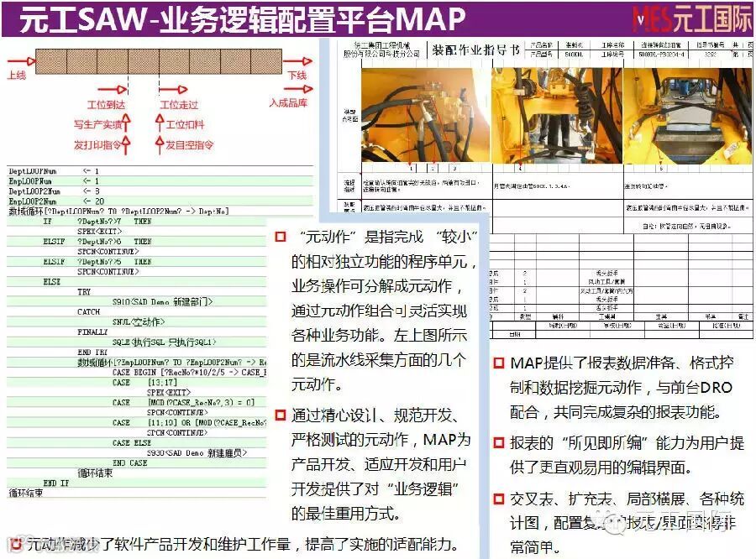This screenshot has width=756, height=559.
Task: Click the '入成品库' label
Action: pyautogui.click(x=288, y=102)
